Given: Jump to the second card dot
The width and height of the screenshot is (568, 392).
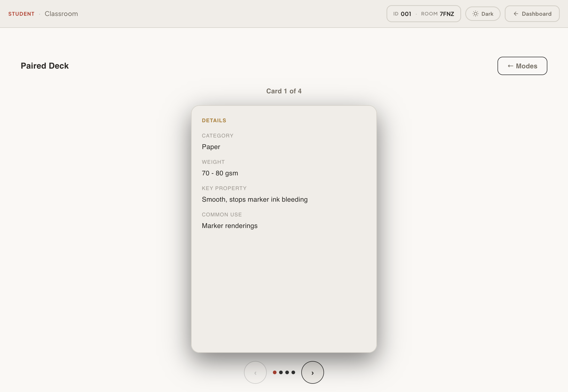Looking at the screenshot, I should pyautogui.click(x=281, y=372).
